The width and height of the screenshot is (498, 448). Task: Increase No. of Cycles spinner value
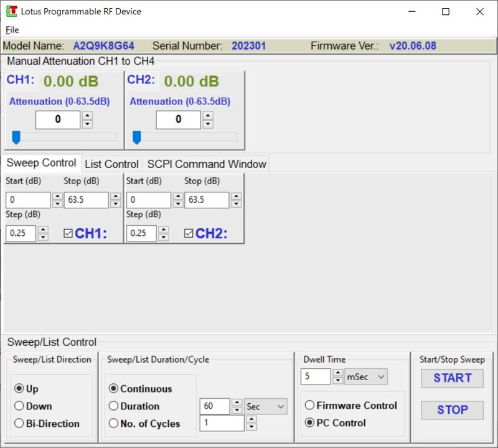point(251,419)
